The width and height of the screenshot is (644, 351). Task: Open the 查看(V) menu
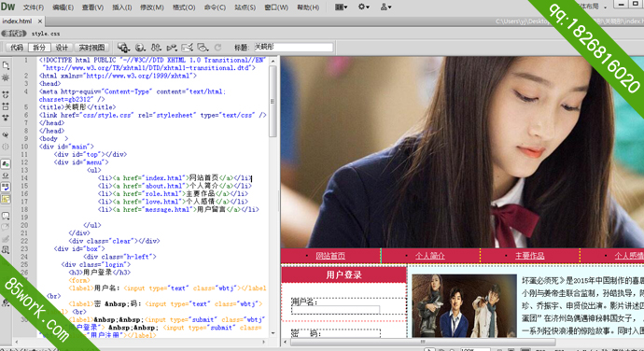tap(92, 7)
